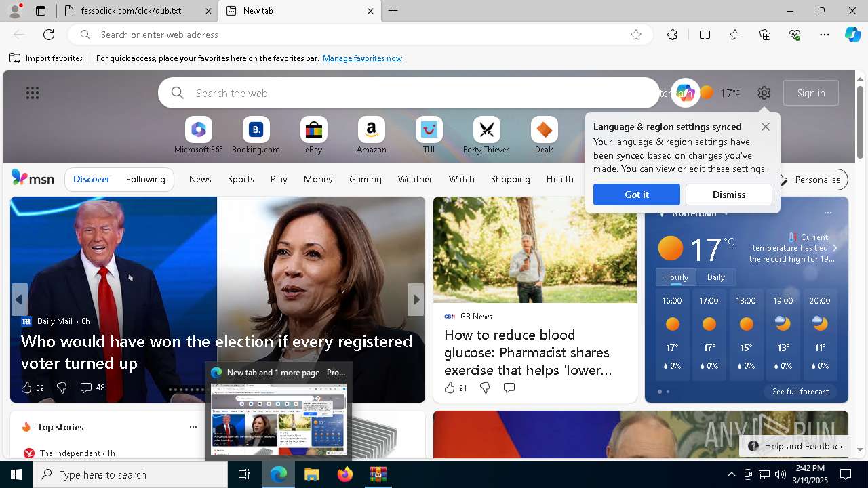Open eBay shortcut tile

coord(313,136)
